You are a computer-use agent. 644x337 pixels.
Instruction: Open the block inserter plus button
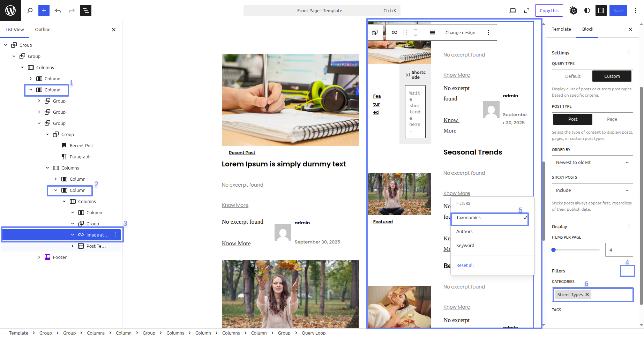click(x=44, y=10)
